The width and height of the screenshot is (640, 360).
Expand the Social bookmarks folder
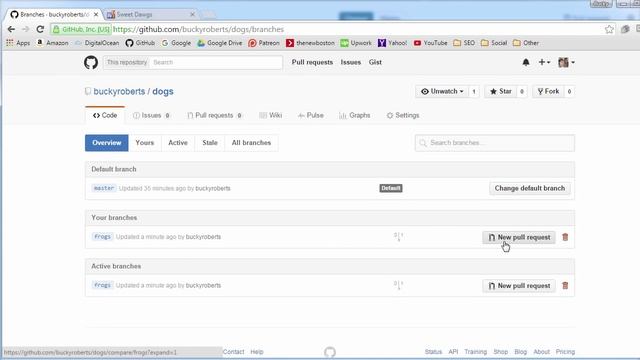494,43
